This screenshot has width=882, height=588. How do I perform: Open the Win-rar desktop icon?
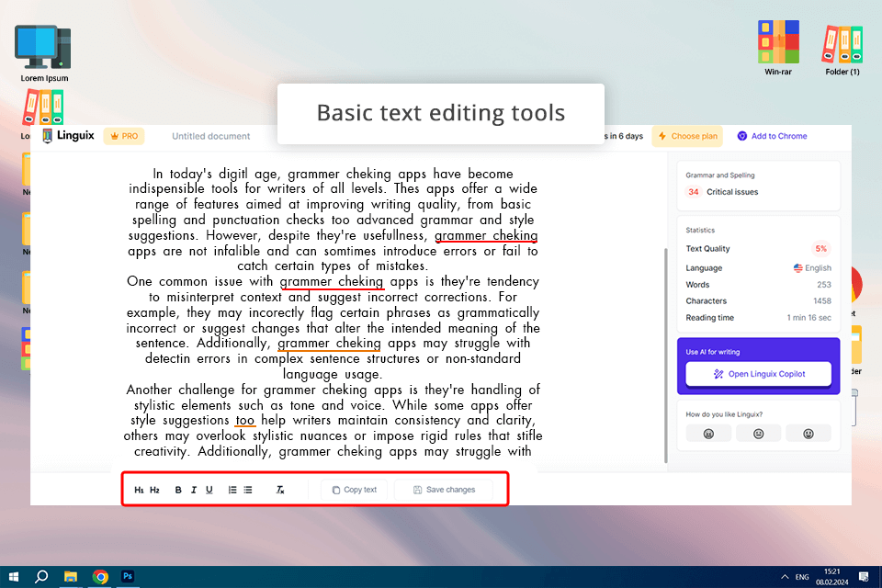778,47
